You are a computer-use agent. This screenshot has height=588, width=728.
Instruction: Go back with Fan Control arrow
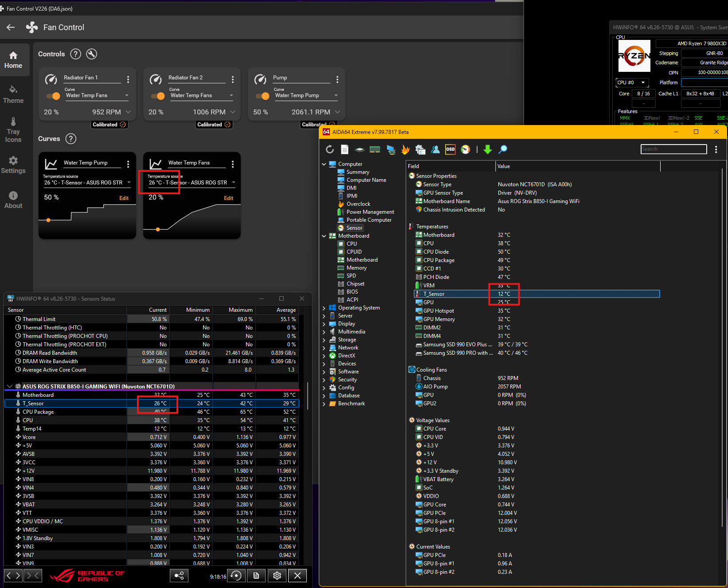pyautogui.click(x=11, y=27)
